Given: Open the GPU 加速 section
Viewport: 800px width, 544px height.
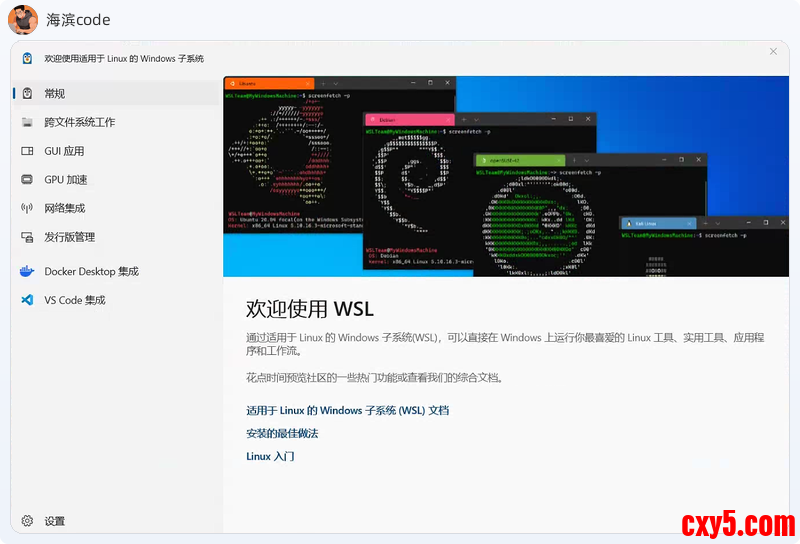Looking at the screenshot, I should 117,180.
